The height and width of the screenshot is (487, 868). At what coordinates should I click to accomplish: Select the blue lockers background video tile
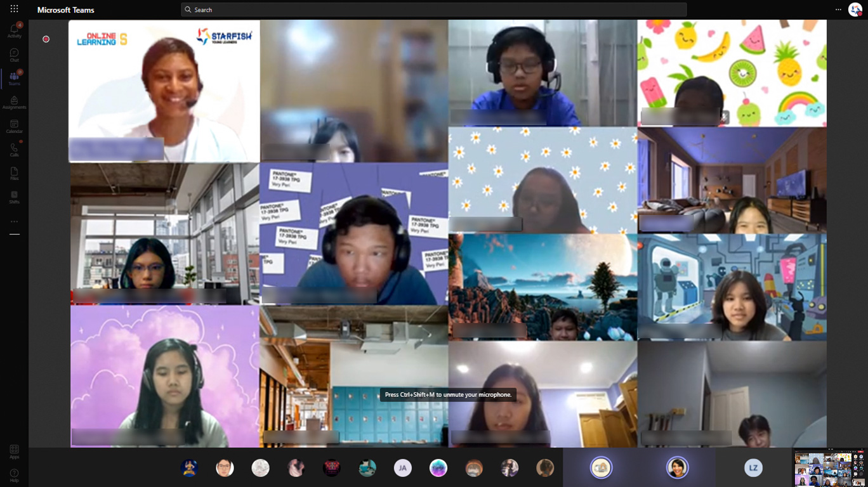[354, 377]
